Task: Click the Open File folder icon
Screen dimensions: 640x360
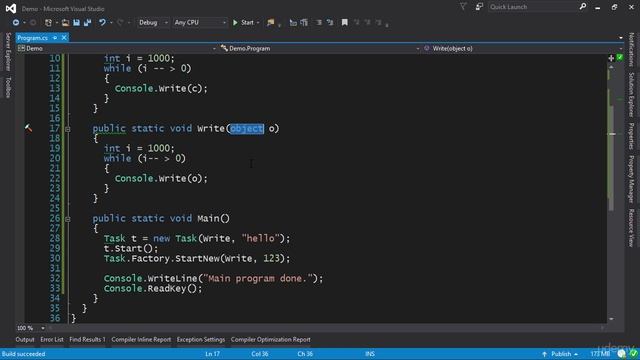Action: point(65,22)
